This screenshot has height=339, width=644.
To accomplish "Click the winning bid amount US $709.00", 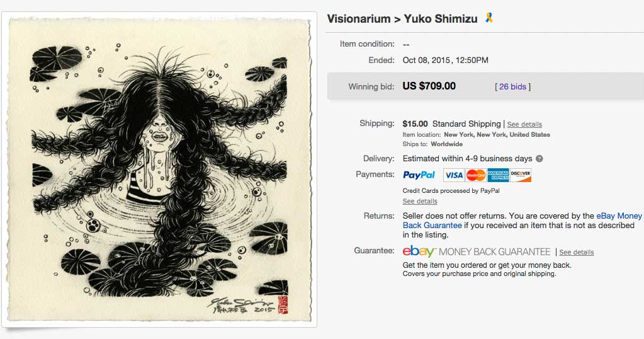I will (x=429, y=86).
